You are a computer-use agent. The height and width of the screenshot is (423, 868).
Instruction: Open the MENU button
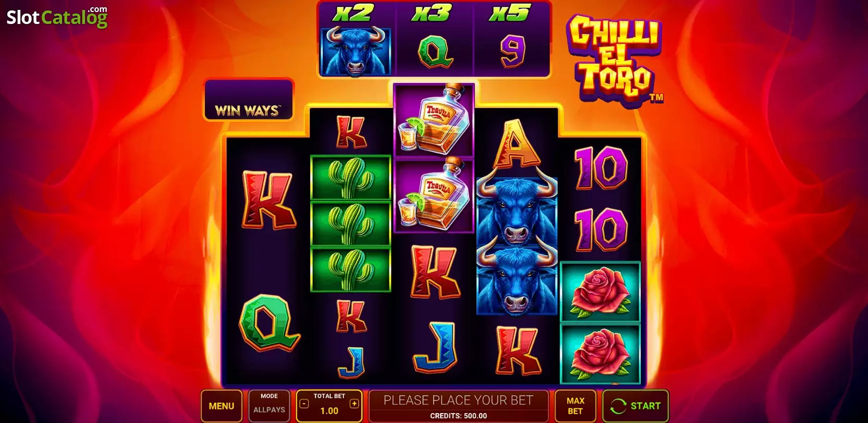222,406
